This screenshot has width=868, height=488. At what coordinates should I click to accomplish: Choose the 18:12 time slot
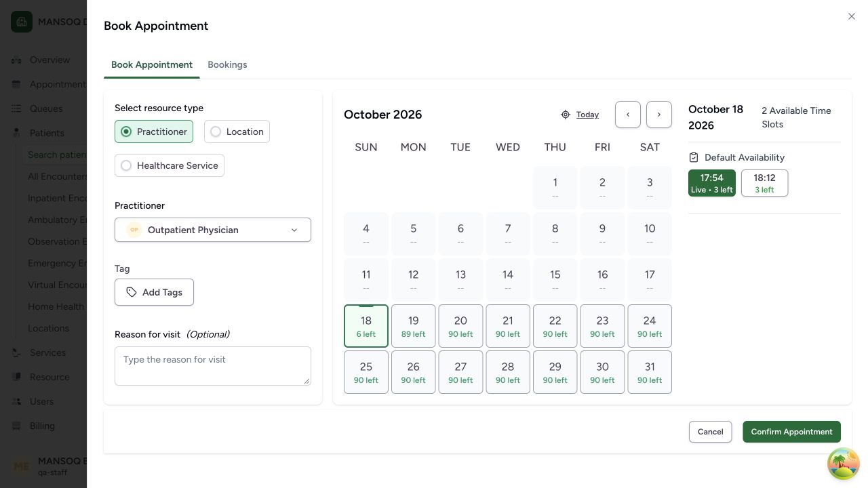tap(764, 183)
